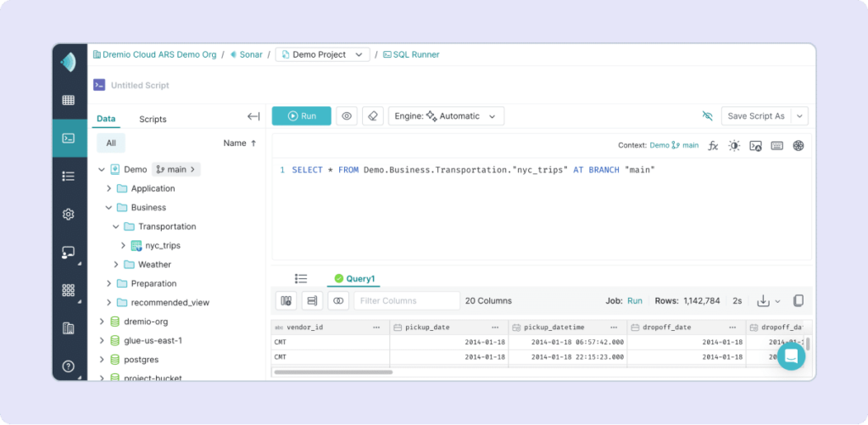
Task: Toggle autocomplete terminal icon in editor
Action: tap(755, 146)
